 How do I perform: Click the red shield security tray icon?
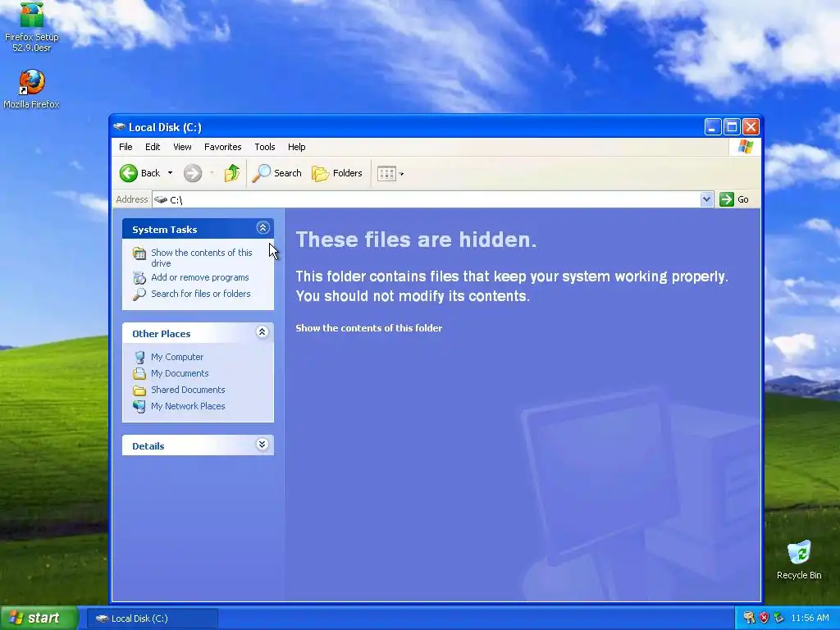(x=764, y=618)
